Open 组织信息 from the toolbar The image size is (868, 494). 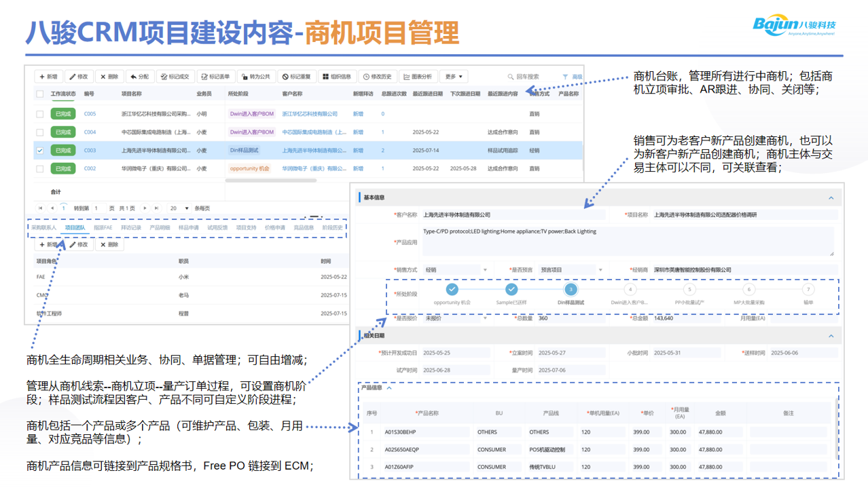337,77
